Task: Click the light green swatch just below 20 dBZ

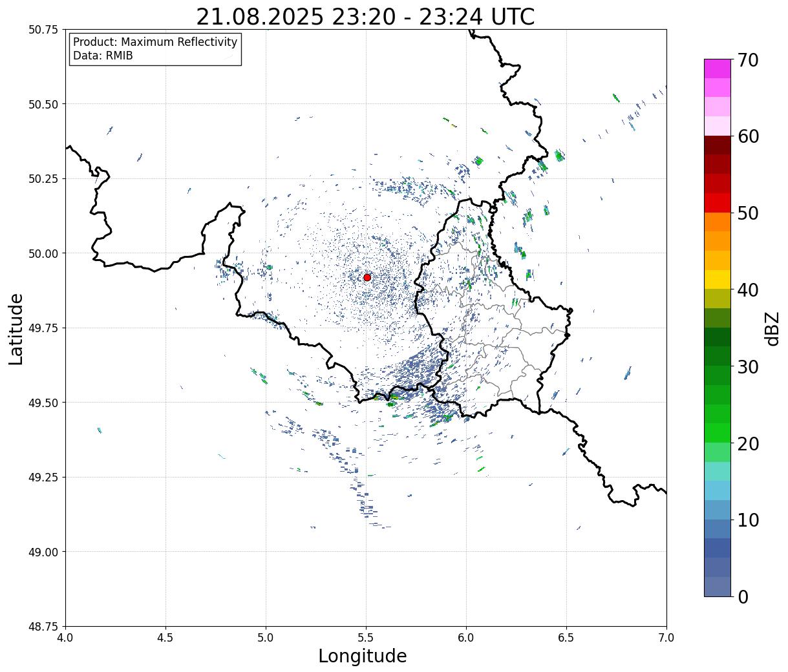Action: [718, 452]
